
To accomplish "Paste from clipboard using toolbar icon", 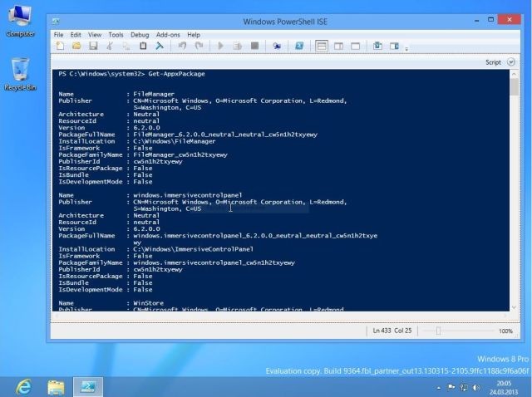I will point(143,46).
